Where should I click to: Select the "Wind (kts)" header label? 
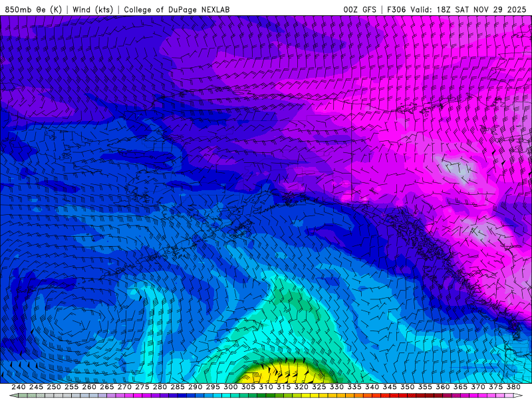[93, 9]
